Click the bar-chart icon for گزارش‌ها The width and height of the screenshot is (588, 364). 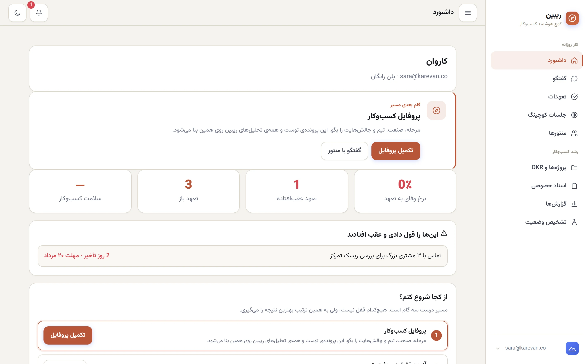coord(574,204)
